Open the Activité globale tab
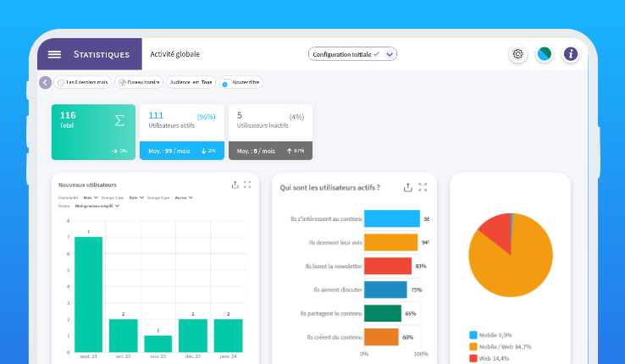The image size is (625, 364). 175,54
